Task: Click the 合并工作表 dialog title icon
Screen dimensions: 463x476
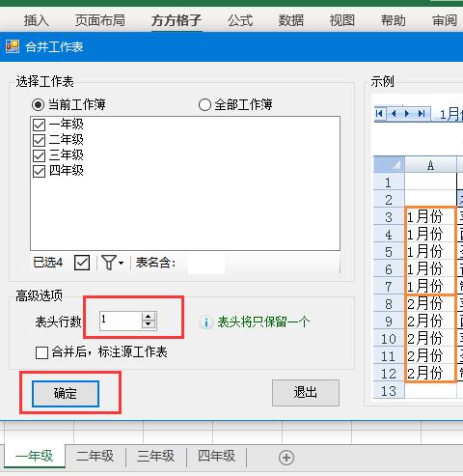Action: pos(13,46)
